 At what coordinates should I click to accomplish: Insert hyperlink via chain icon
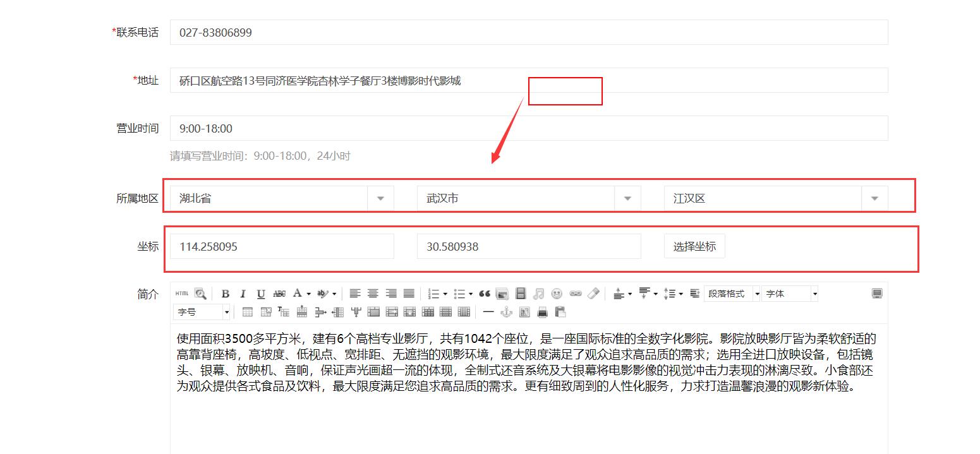[575, 294]
